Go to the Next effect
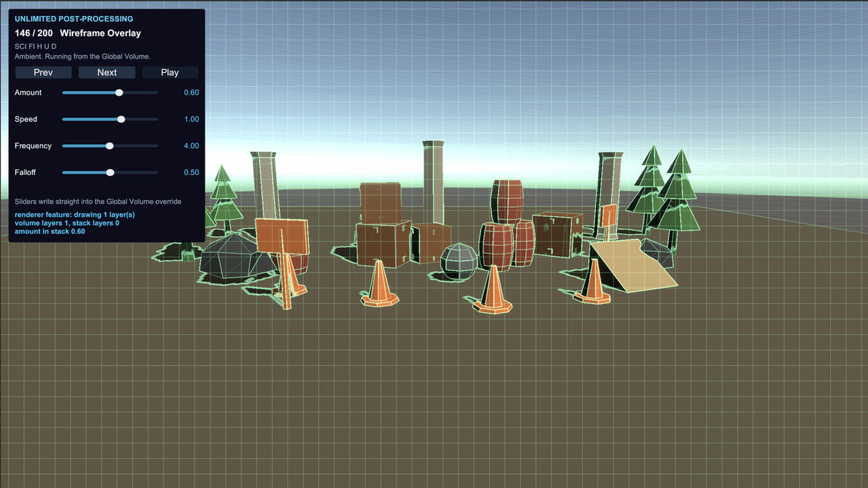This screenshot has width=868, height=488. click(x=107, y=72)
